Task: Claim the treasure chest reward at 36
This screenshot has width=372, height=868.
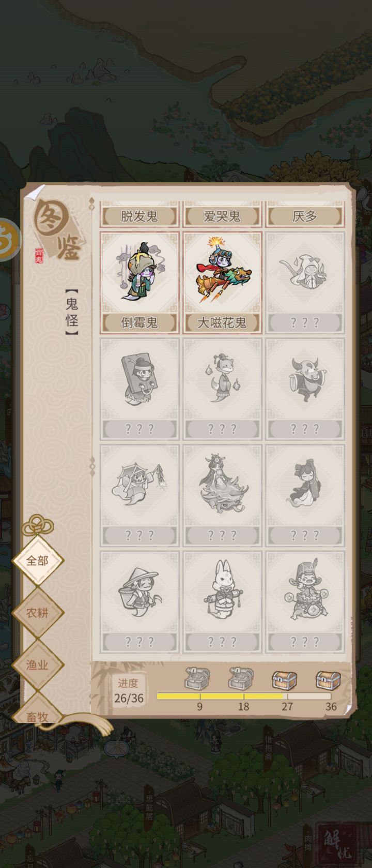Action: (328, 680)
